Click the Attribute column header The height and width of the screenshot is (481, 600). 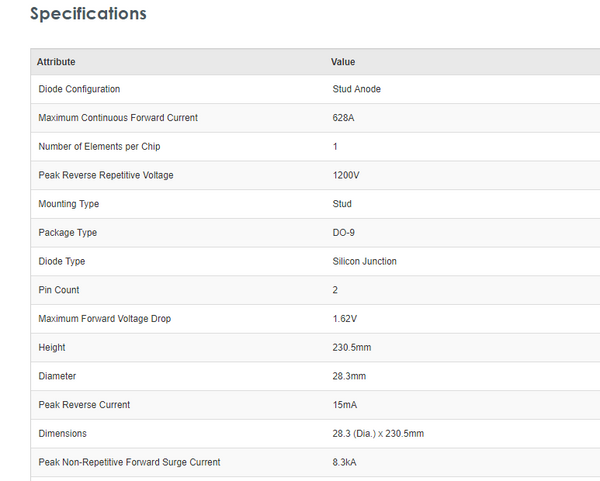(56, 62)
